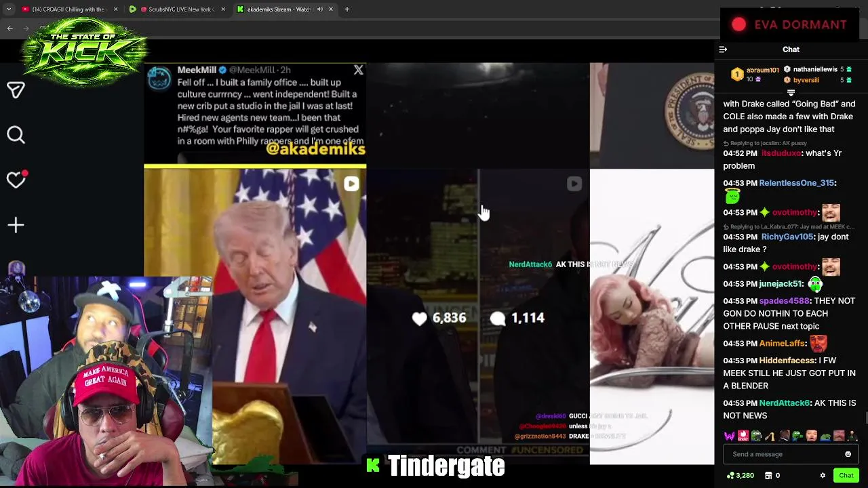
Task: Open the profile avatar in the sidebar
Action: [16, 268]
